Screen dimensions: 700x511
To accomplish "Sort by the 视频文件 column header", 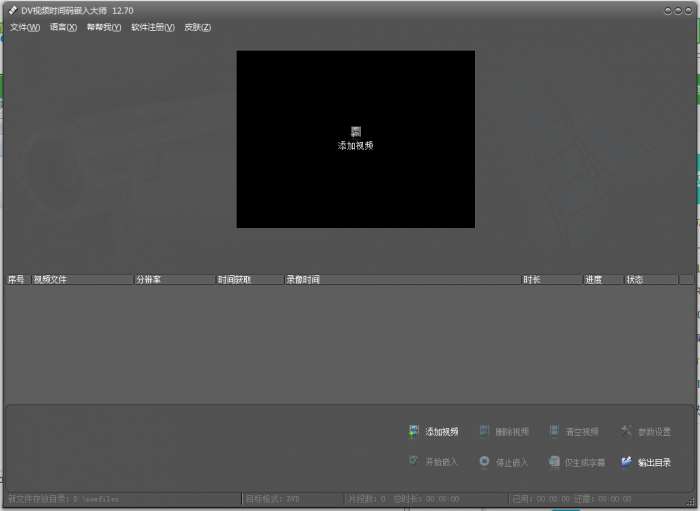I will tap(82, 279).
